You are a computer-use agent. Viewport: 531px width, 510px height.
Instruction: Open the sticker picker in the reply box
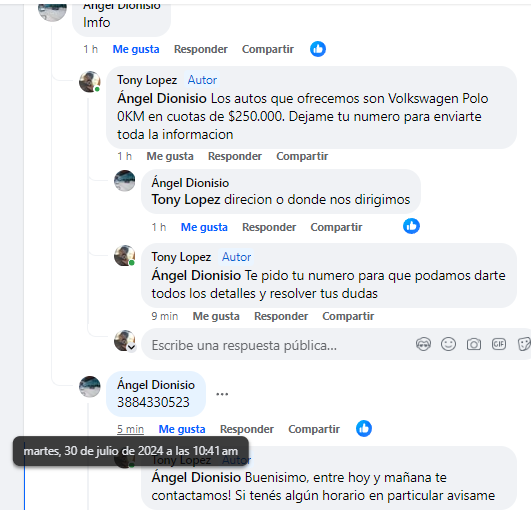(524, 345)
